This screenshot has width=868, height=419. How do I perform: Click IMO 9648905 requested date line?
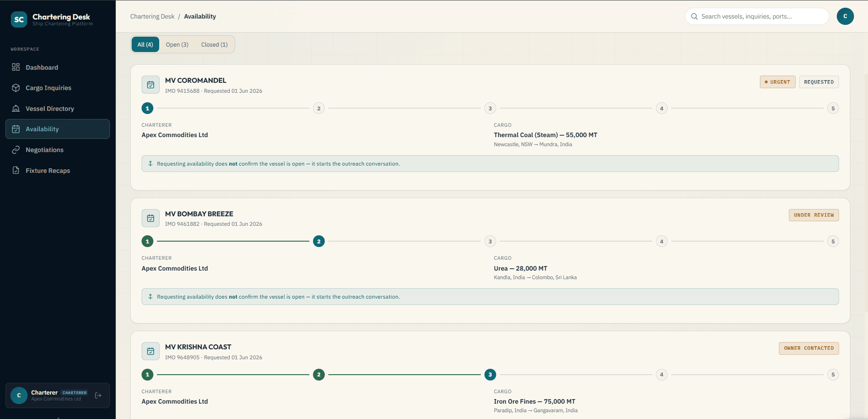(x=213, y=357)
